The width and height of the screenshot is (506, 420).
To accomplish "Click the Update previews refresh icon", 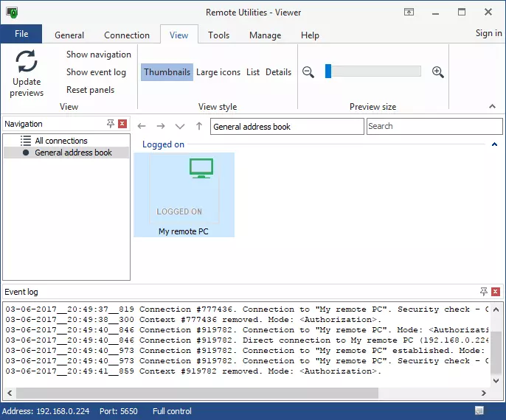I will pos(27,62).
